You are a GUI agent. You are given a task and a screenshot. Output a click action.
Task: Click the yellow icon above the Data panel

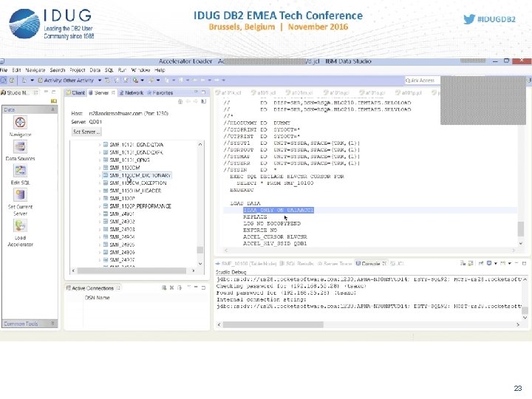pos(54,101)
